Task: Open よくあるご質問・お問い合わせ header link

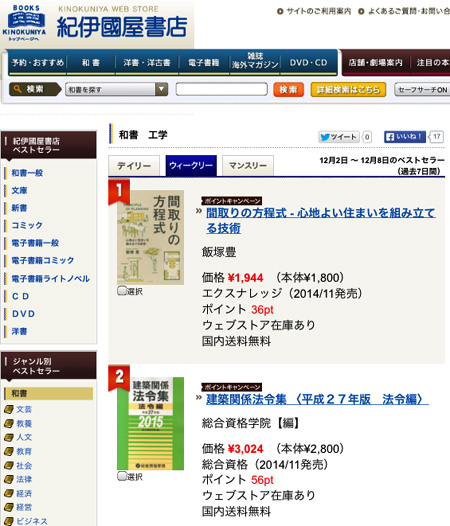Action: [409, 12]
